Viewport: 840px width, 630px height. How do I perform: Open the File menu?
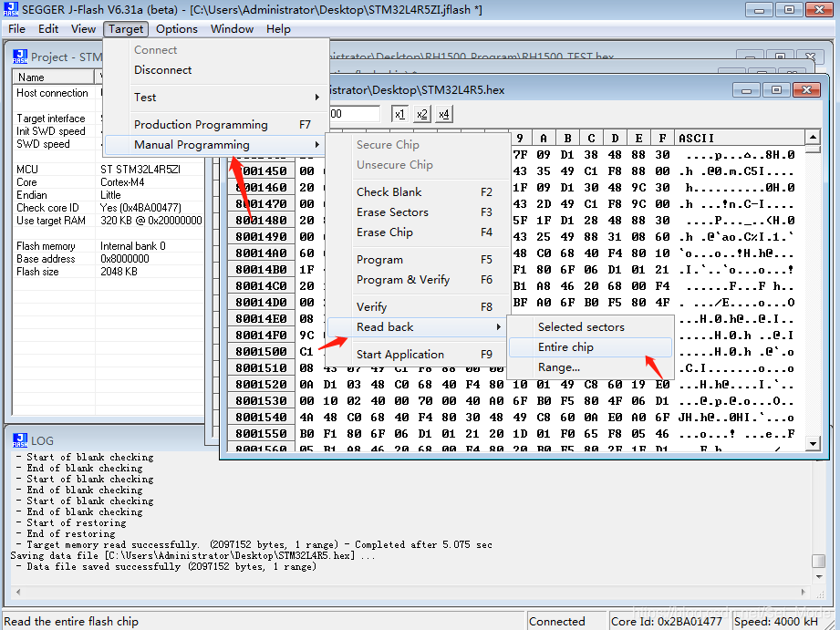tap(16, 29)
